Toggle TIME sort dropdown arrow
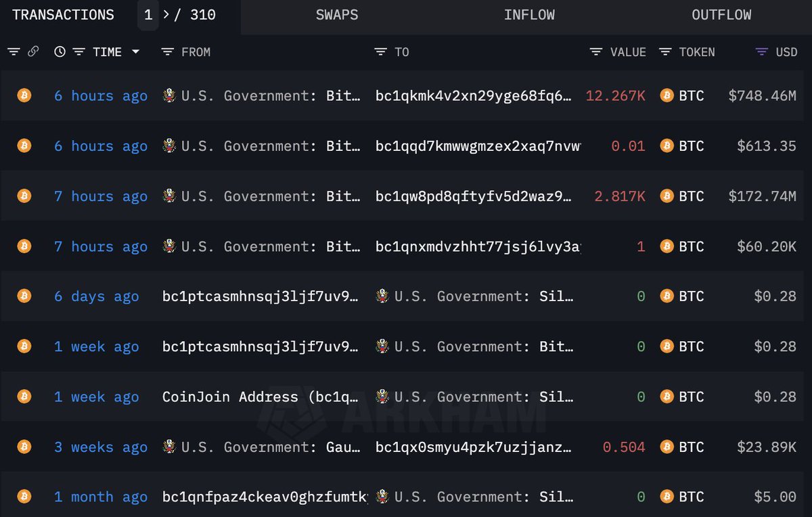 tap(135, 52)
